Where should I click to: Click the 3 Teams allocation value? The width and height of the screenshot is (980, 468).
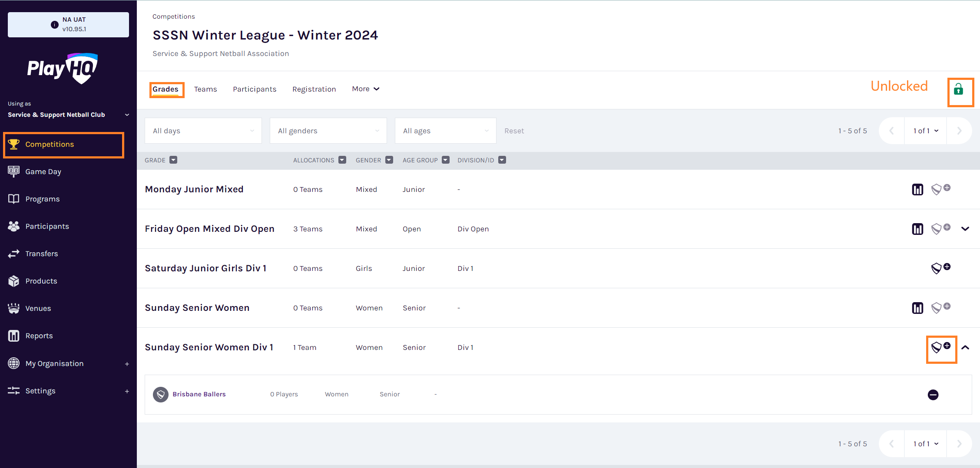308,229
